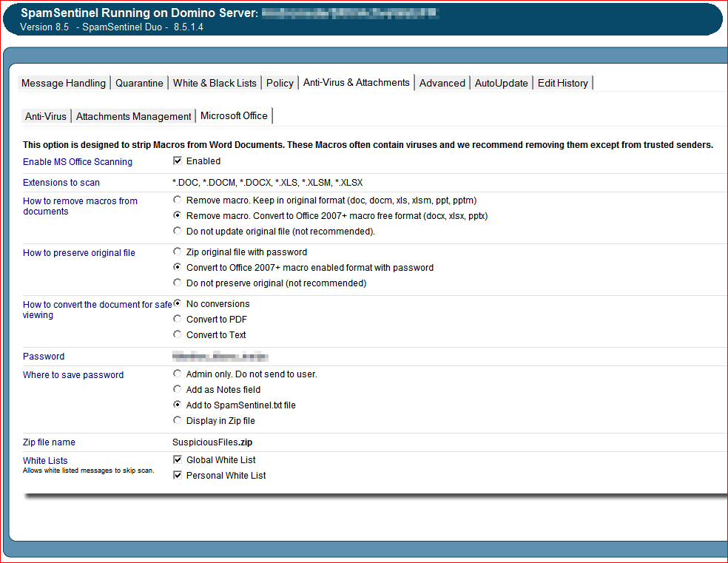Click the Extensions to scan label
728x563 pixels.
(x=61, y=183)
